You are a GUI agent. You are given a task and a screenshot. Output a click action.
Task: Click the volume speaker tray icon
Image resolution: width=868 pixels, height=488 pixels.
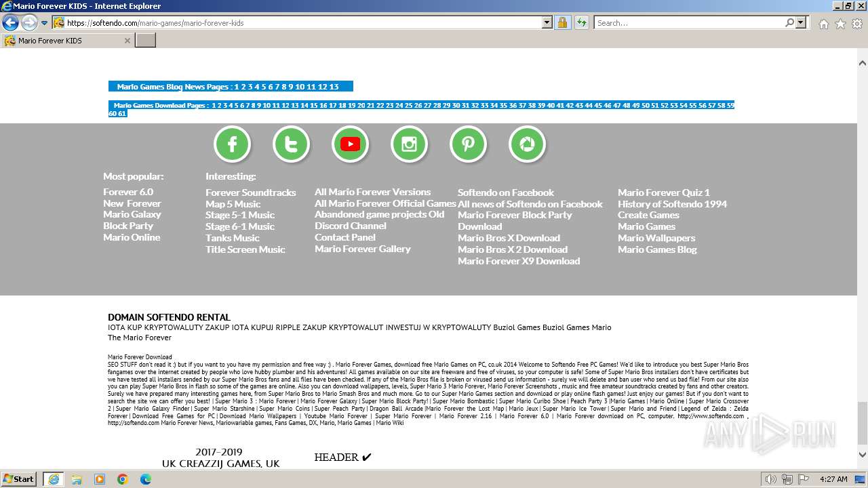771,479
